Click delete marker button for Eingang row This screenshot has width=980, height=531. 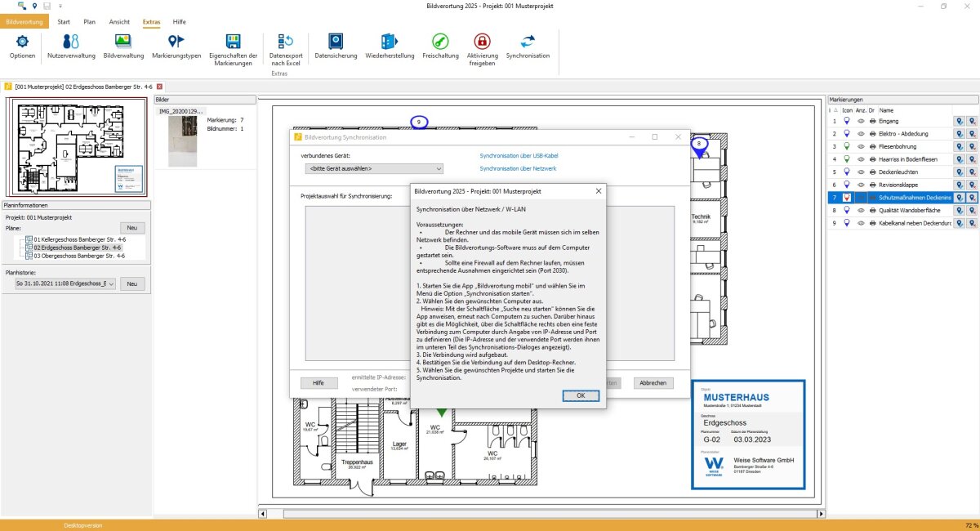pos(972,121)
